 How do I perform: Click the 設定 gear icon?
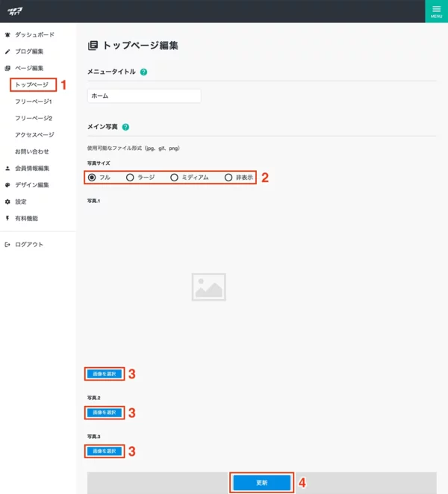(x=7, y=201)
